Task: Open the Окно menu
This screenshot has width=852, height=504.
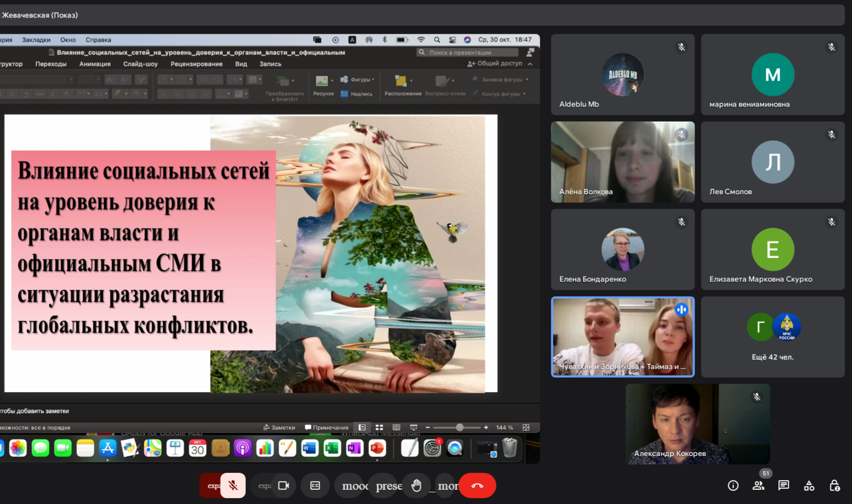Action: (68, 39)
